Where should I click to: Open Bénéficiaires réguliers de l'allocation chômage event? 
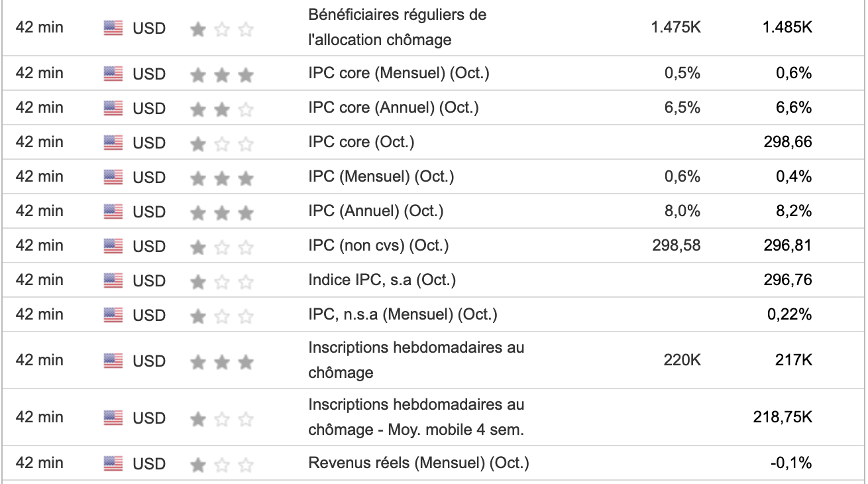pyautogui.click(x=398, y=27)
